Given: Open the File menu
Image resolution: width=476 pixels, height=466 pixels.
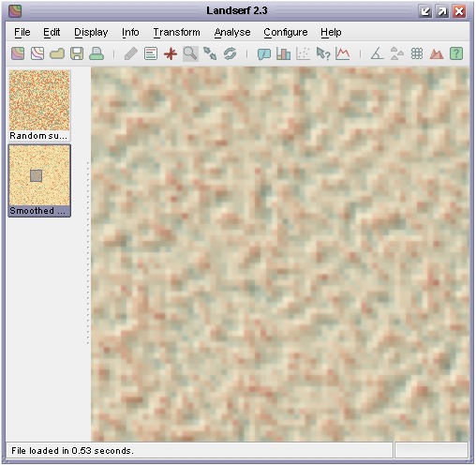Looking at the screenshot, I should 22,32.
